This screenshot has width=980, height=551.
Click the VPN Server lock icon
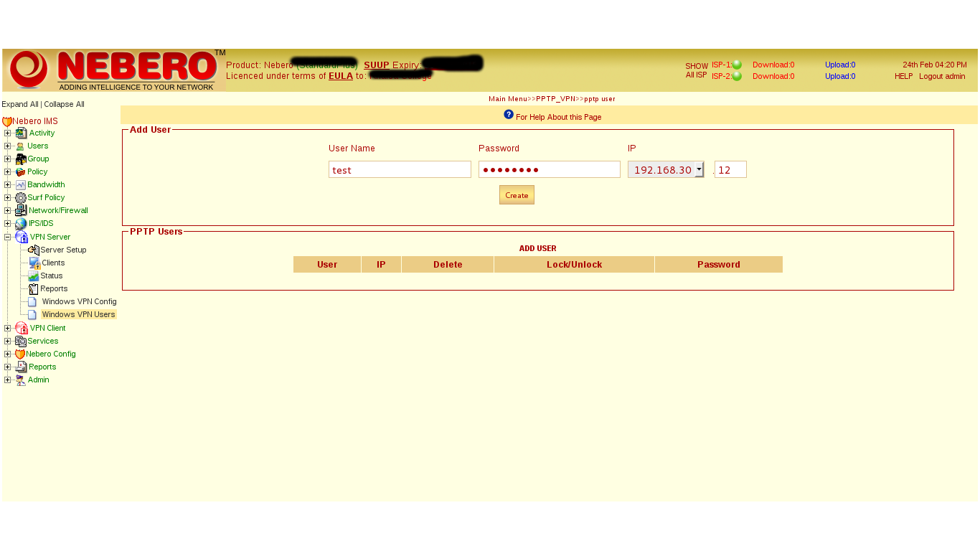(x=22, y=237)
